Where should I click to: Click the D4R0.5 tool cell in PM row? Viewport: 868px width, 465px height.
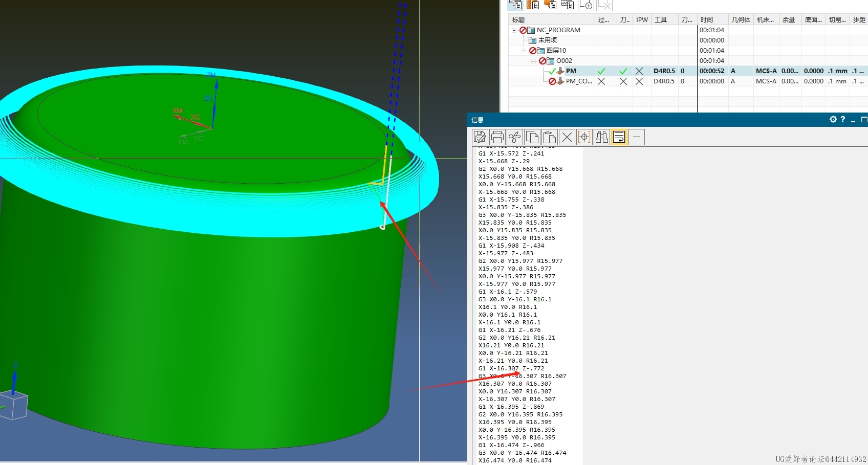click(664, 71)
